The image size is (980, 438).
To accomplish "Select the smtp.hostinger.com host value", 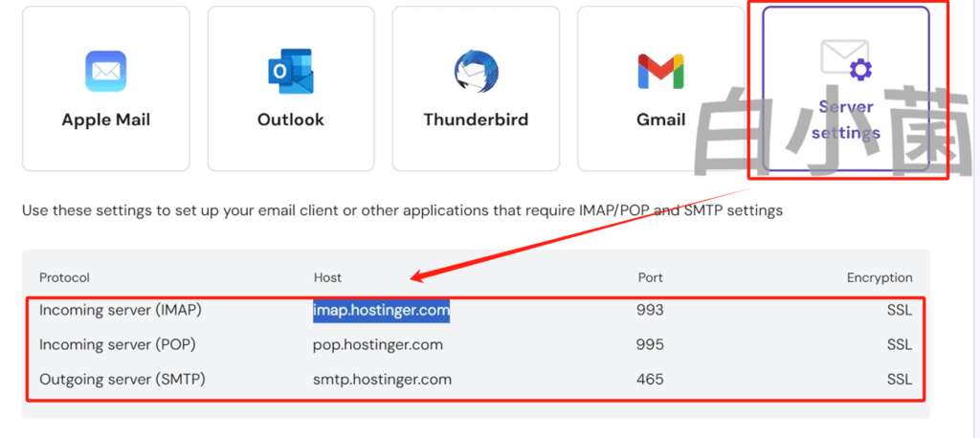I will (x=382, y=380).
